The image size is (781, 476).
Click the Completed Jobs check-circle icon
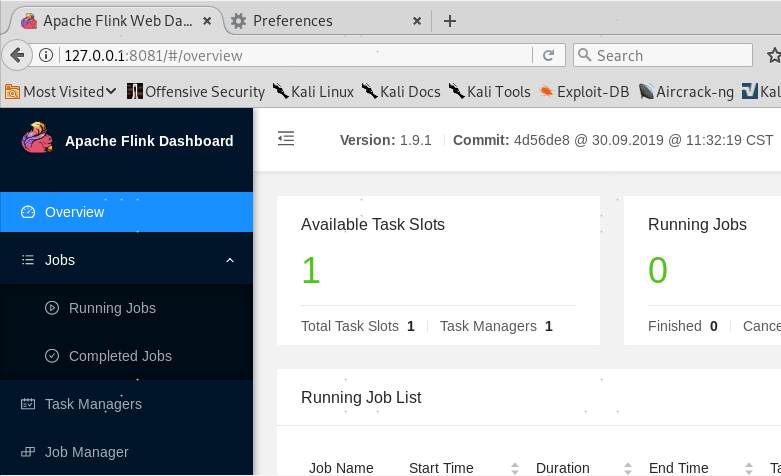[52, 356]
